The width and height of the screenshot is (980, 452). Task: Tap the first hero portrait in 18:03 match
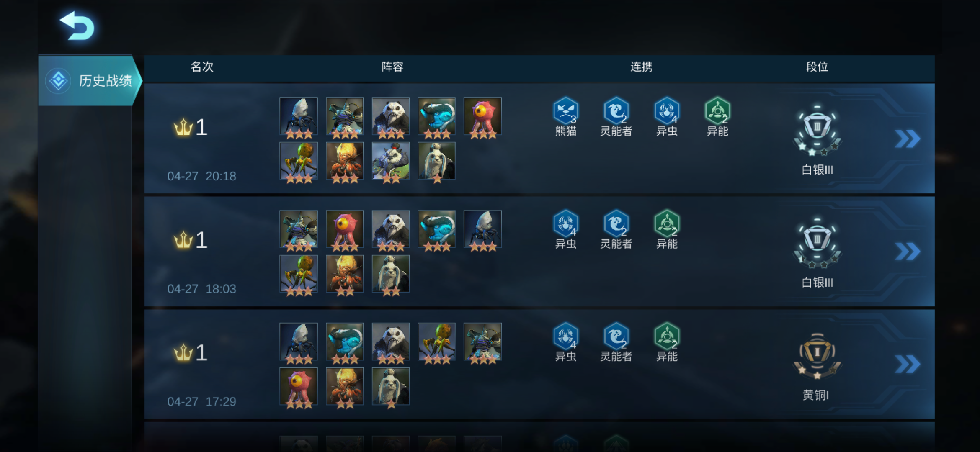click(x=298, y=229)
